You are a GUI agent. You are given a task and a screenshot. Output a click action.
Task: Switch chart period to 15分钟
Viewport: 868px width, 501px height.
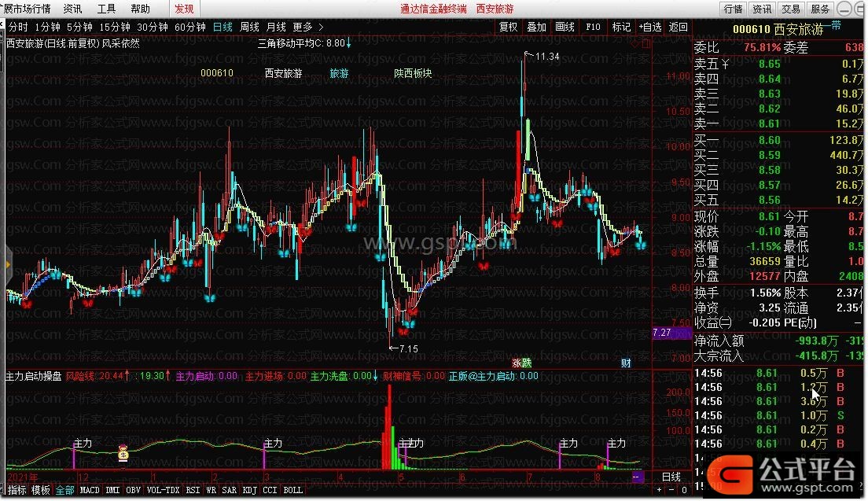point(115,27)
